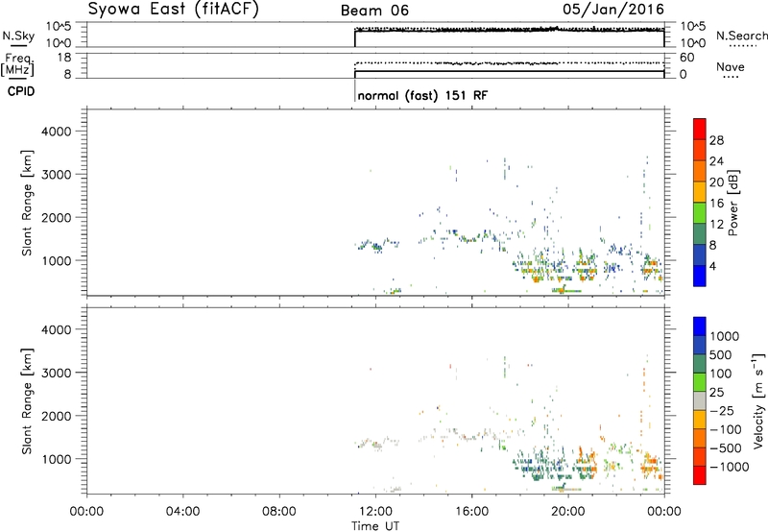Image resolution: width=768 pixels, height=532 pixels.
Task: Click the '16:00' time tick label
Action: point(471,512)
